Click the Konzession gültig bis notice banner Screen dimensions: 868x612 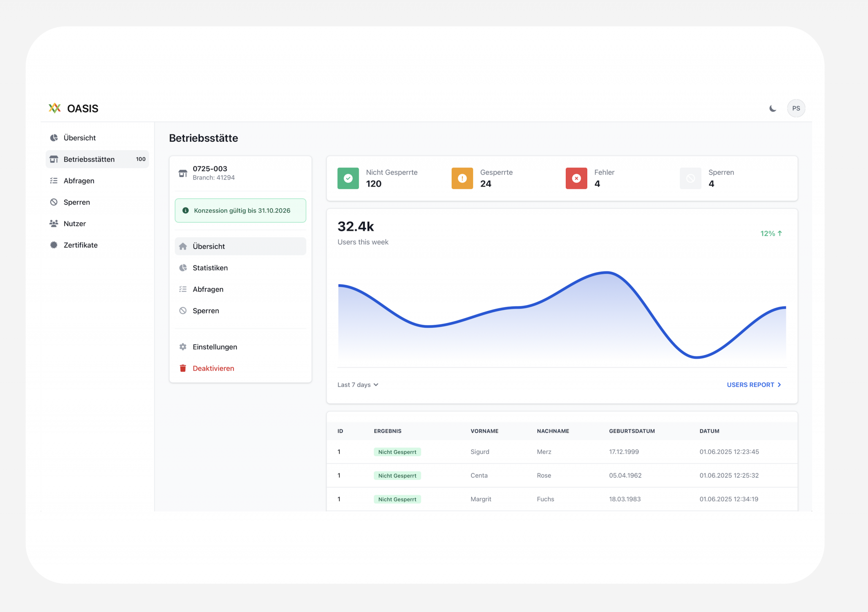click(x=240, y=210)
